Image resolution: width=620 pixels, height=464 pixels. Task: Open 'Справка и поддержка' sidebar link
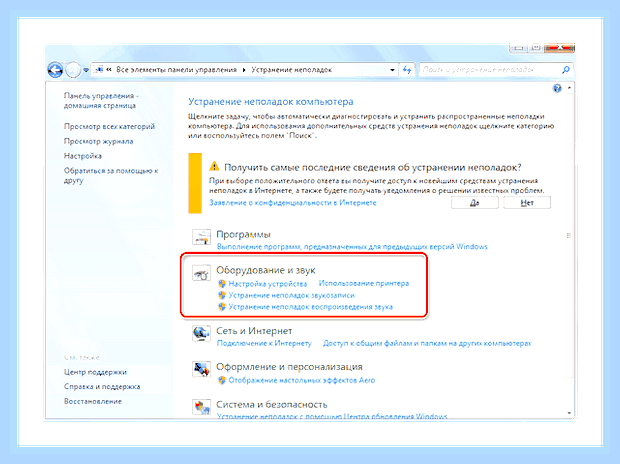102,386
